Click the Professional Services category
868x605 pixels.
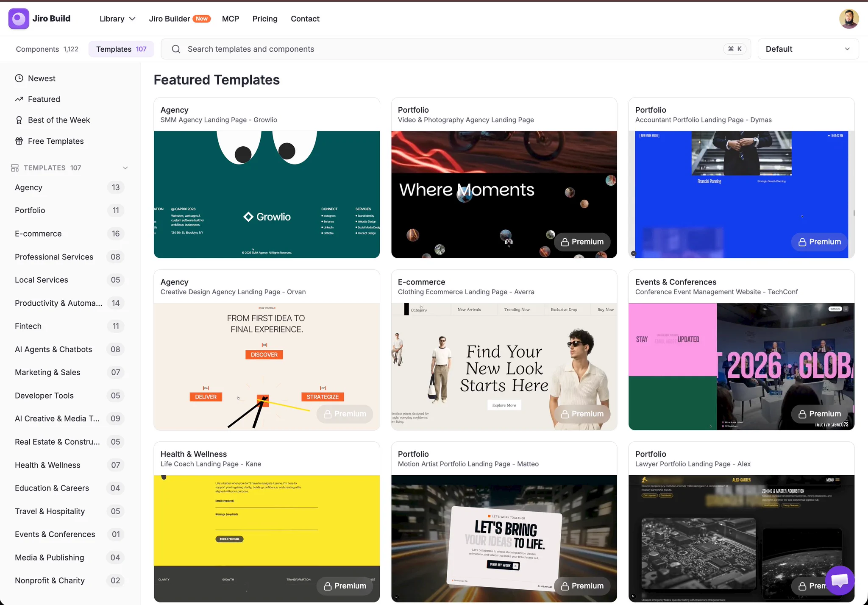pos(70,257)
